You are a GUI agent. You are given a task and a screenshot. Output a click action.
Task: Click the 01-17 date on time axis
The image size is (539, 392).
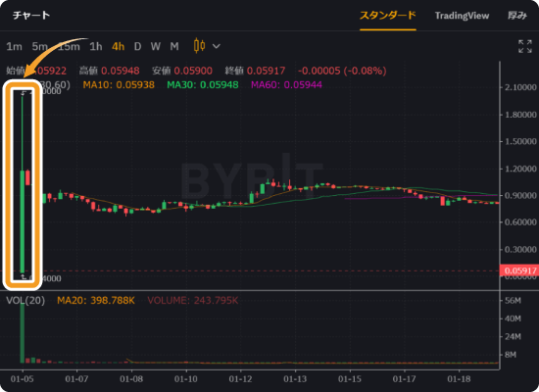404,379
